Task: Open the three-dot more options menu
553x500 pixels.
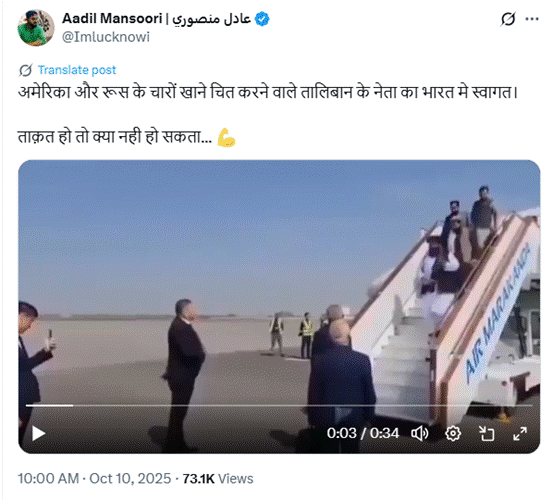Action: 532,19
